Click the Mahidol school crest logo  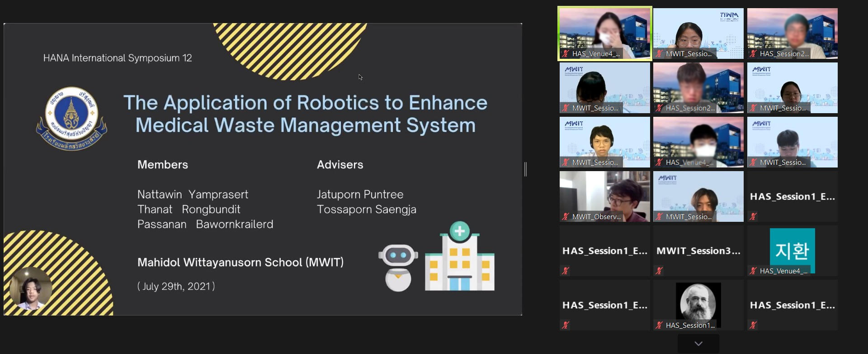point(71,119)
